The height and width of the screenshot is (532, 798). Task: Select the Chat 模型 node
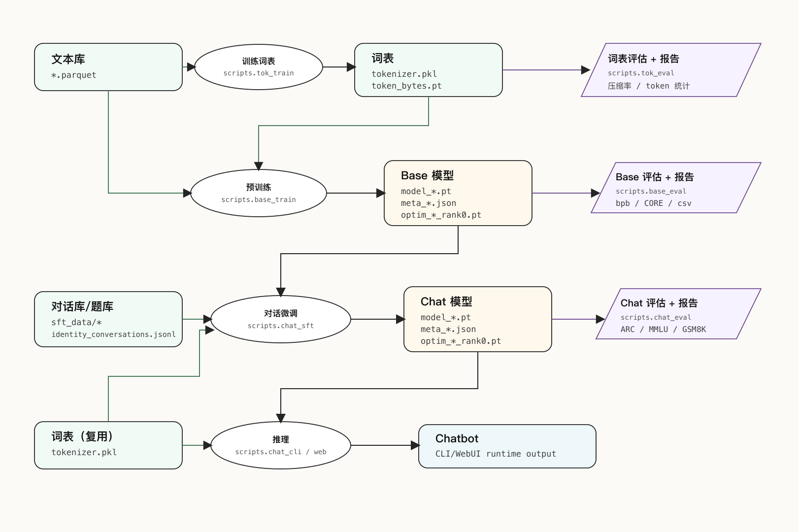point(478,319)
